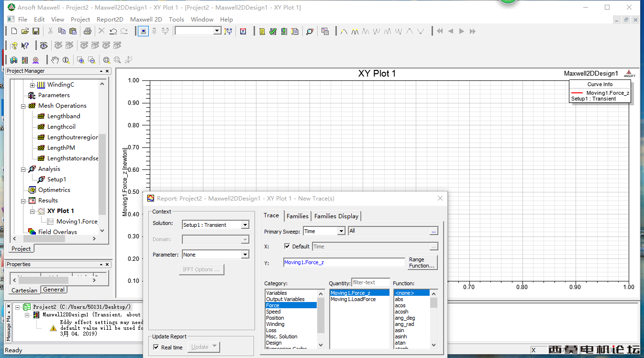Toggle the Real time update checkbox
This screenshot has width=644, height=358.
[156, 347]
